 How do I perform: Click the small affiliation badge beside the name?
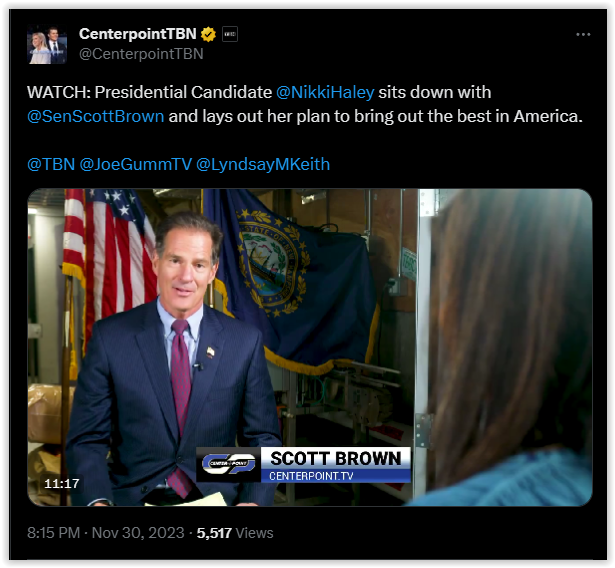[x=230, y=34]
